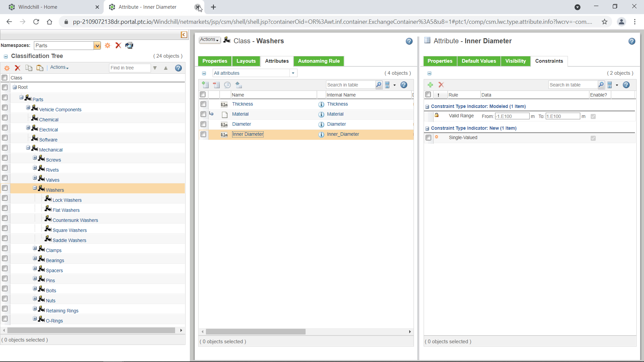
Task: Open help for Attribute Inner Diameter panel
Action: click(632, 41)
